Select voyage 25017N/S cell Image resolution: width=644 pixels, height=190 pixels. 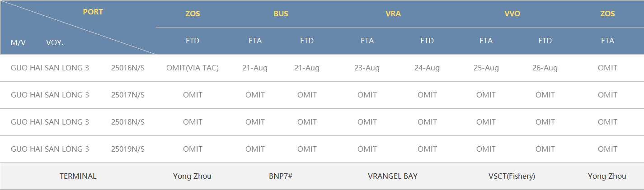[x=128, y=95]
